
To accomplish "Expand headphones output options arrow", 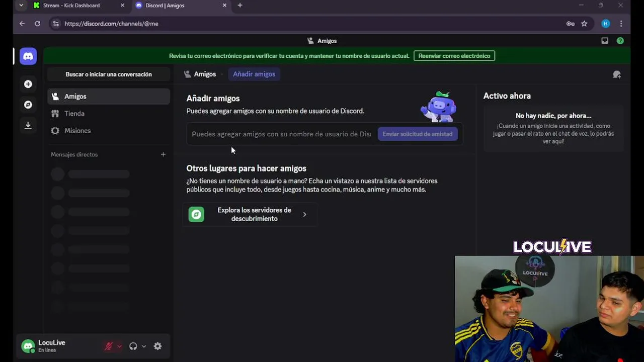I will [x=144, y=346].
